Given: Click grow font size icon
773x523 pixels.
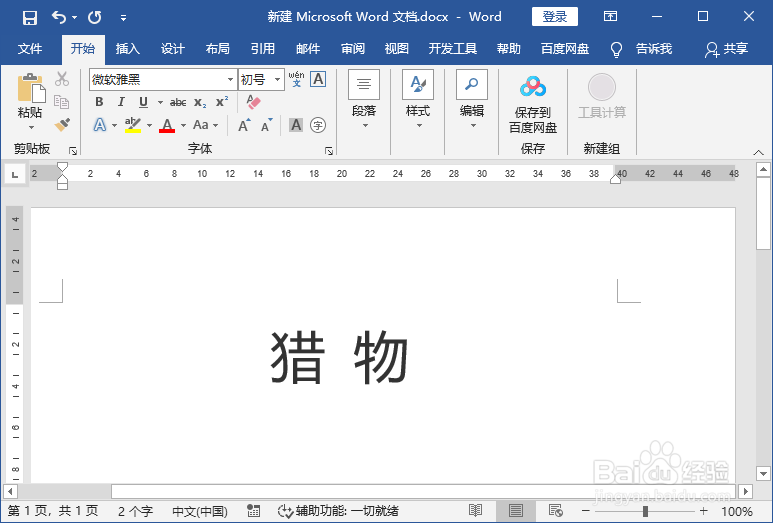Looking at the screenshot, I should 244,125.
